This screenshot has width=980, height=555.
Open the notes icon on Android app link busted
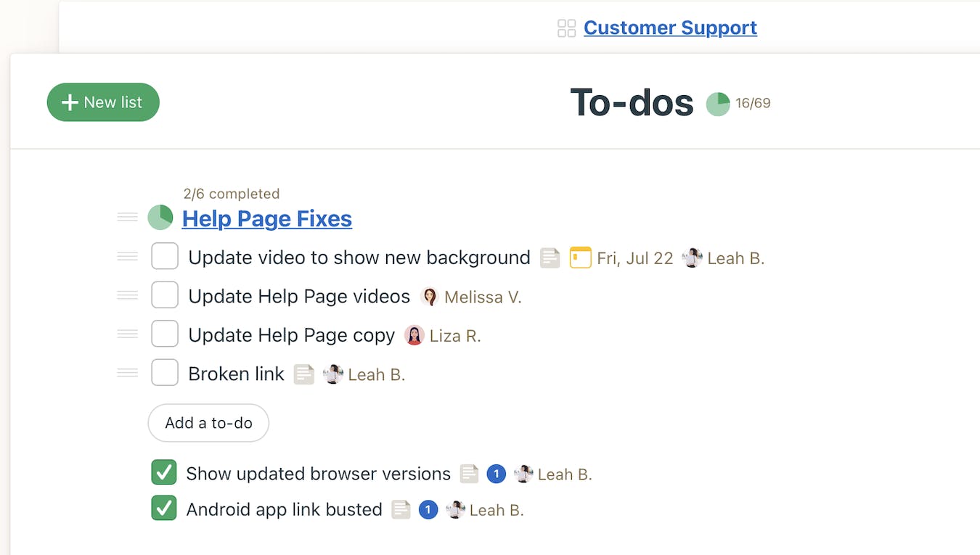pyautogui.click(x=401, y=509)
